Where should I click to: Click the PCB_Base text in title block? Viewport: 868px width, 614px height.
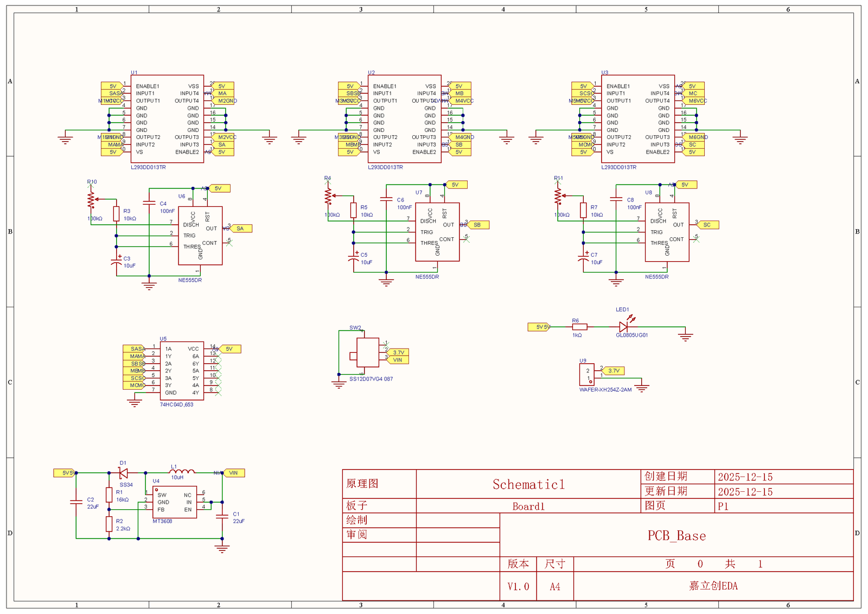tap(677, 536)
